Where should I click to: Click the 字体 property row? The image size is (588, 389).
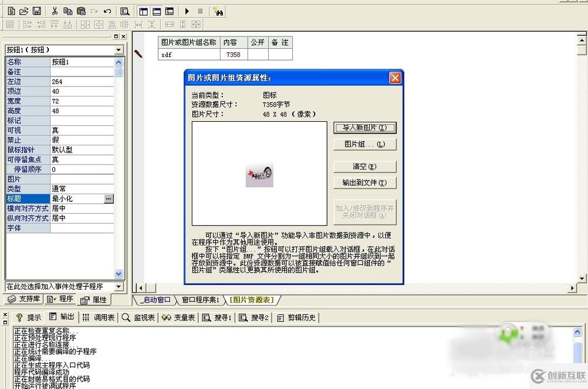click(60, 228)
